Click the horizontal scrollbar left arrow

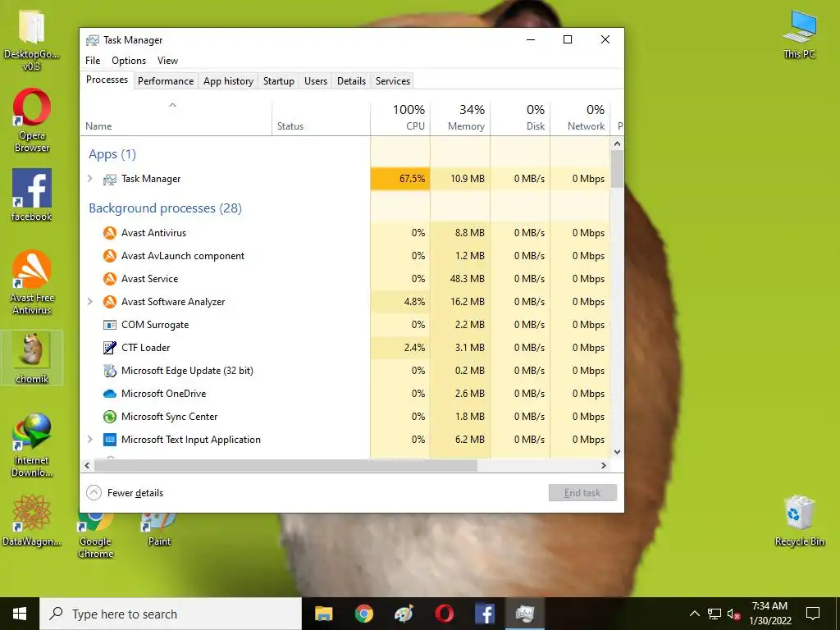pyautogui.click(x=87, y=466)
